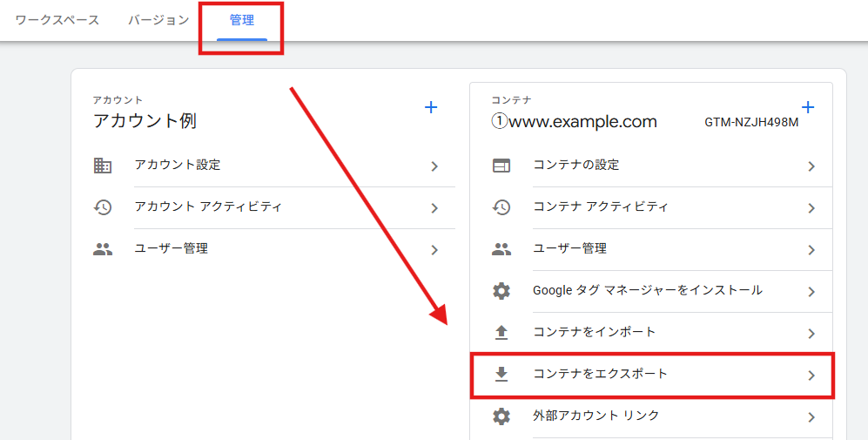Switch to the ワークスペース tab
Screen dimensions: 868x440
pyautogui.click(x=57, y=20)
